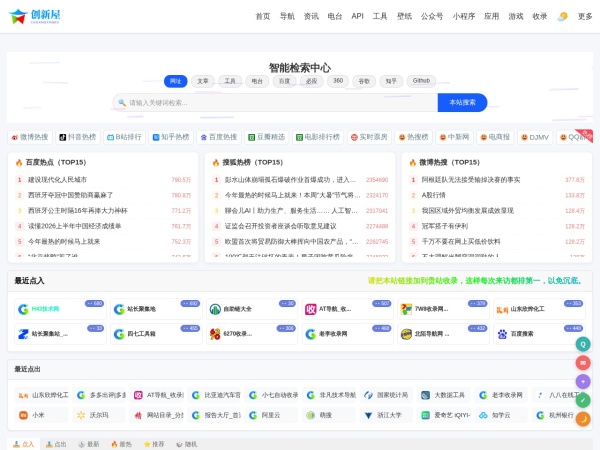Open 资讯 in the top navigation
600x450 pixels.
tap(311, 16)
